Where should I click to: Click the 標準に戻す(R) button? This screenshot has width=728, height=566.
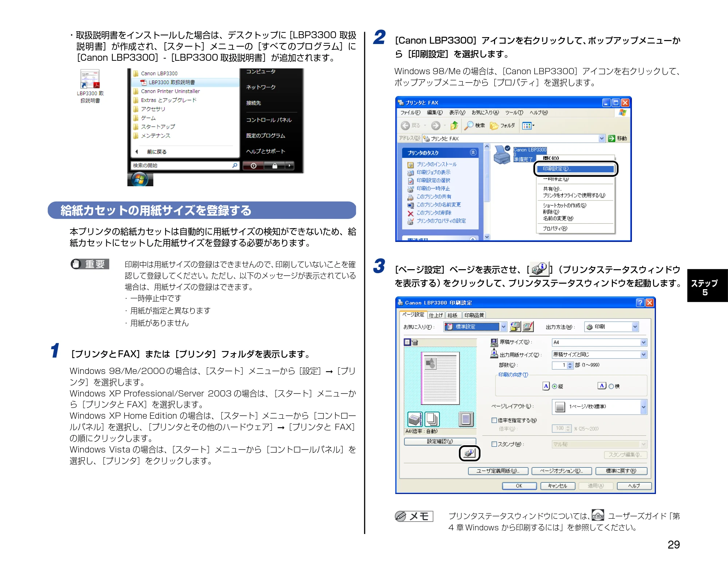tap(621, 471)
